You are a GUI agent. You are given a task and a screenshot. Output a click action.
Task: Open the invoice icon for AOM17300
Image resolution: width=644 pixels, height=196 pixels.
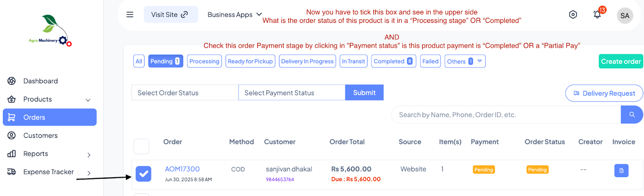[x=621, y=170]
